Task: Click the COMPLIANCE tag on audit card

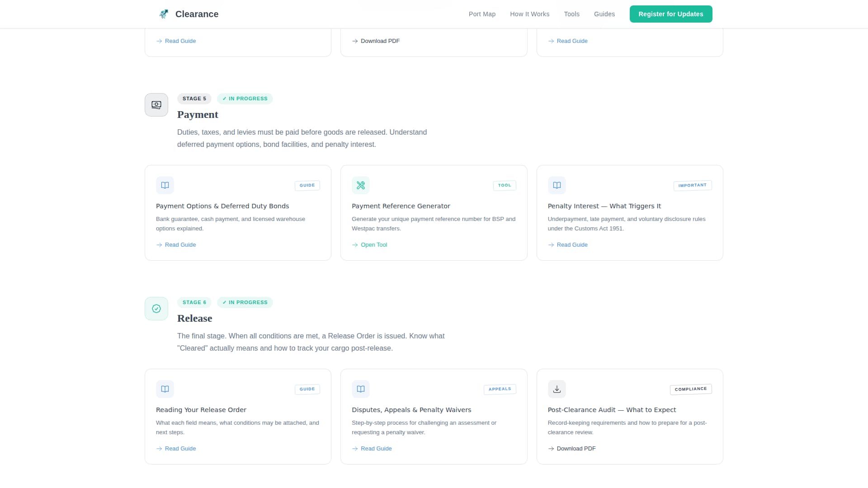Action: pos(690,389)
